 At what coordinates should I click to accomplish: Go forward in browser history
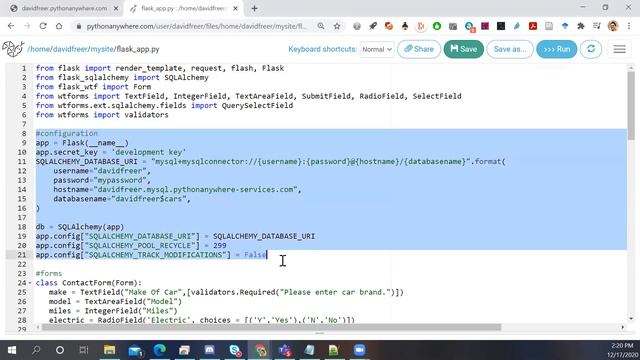(27, 26)
